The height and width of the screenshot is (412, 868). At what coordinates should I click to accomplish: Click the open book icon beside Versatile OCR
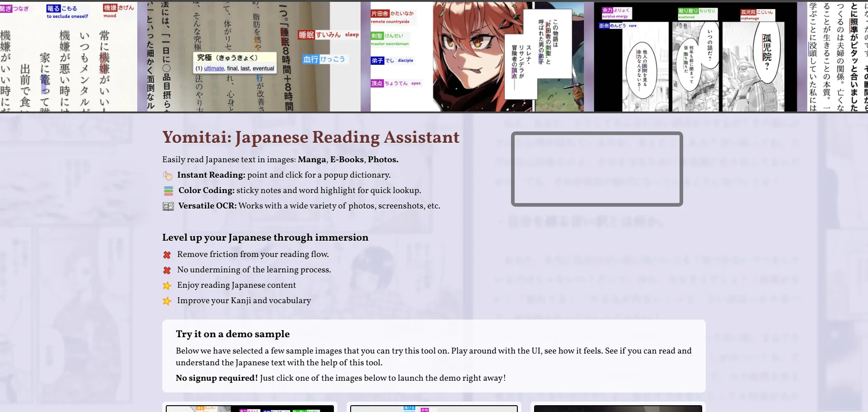pyautogui.click(x=168, y=206)
